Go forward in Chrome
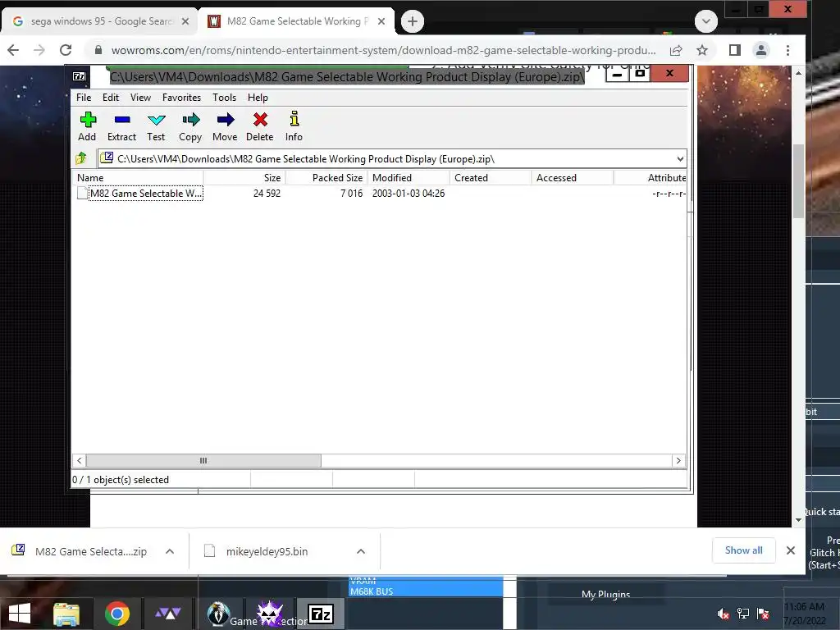Screen dimensions: 840x630 tap(39, 50)
